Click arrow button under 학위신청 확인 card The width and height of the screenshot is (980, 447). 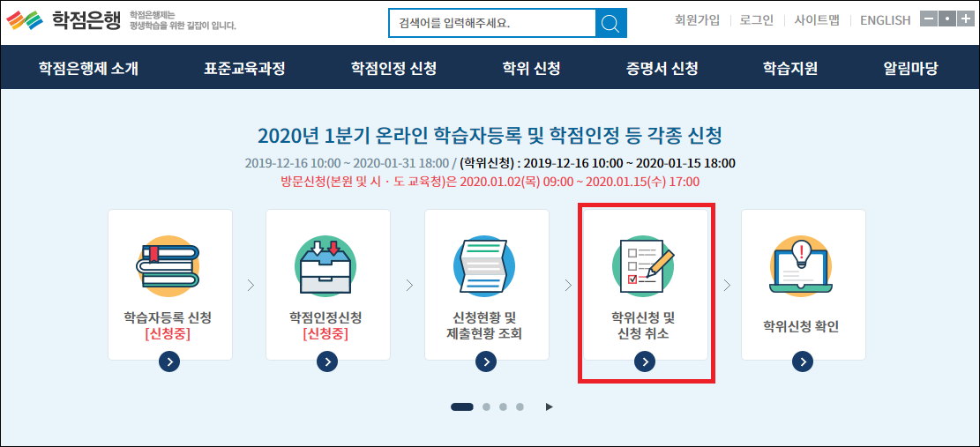[x=802, y=361]
